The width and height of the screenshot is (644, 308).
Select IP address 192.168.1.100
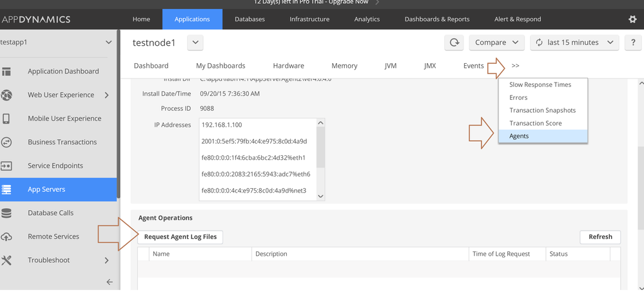[x=222, y=125]
